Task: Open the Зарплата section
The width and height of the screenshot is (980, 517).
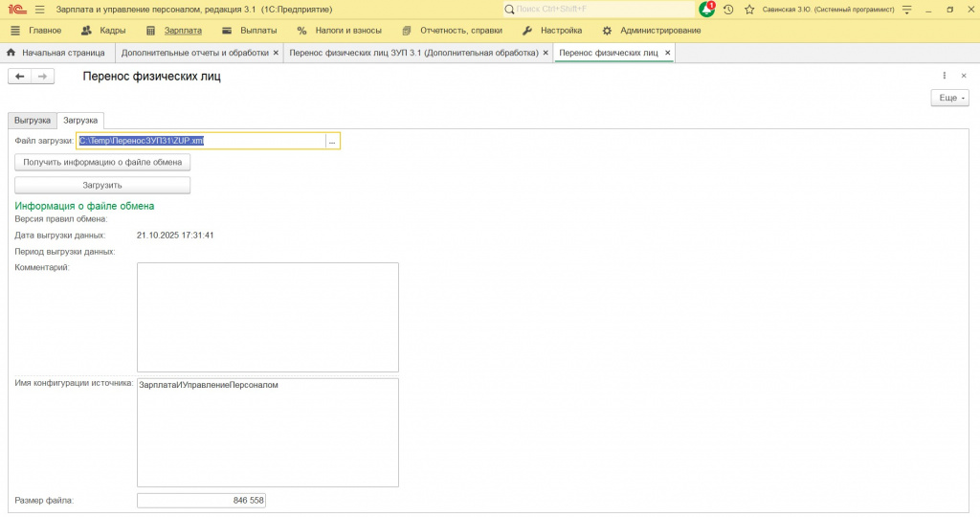Action: (174, 30)
